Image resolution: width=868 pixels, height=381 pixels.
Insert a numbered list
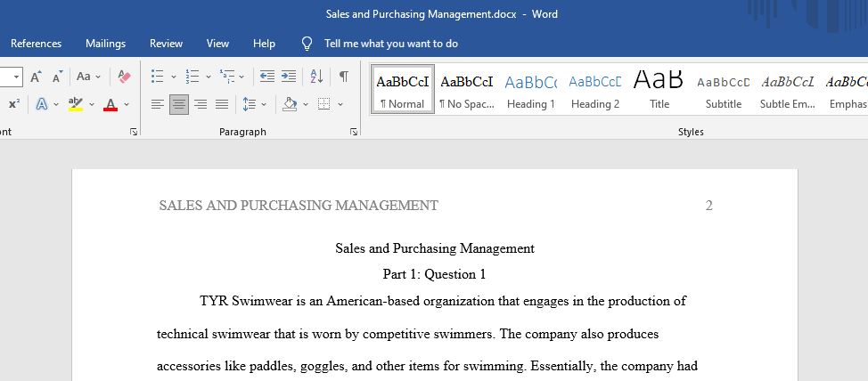pyautogui.click(x=192, y=77)
